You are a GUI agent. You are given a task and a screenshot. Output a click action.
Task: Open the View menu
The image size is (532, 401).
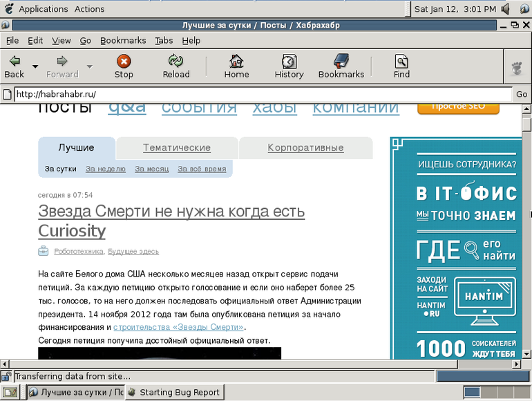[x=61, y=40]
